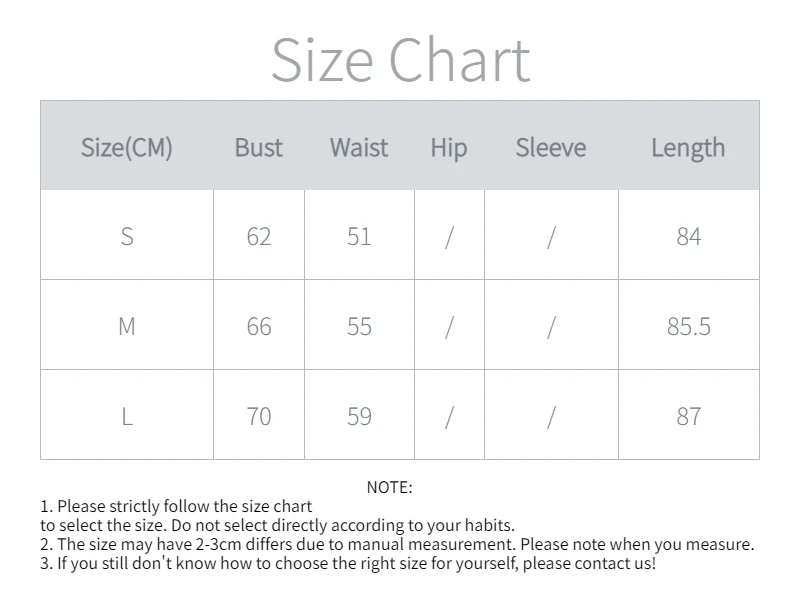Select the waist value 55

coord(359,327)
